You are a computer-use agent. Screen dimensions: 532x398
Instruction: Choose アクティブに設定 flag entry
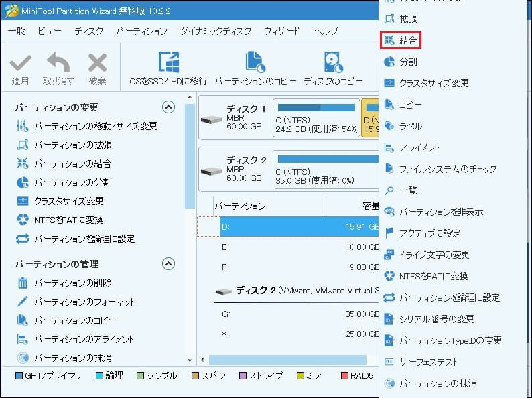point(429,233)
